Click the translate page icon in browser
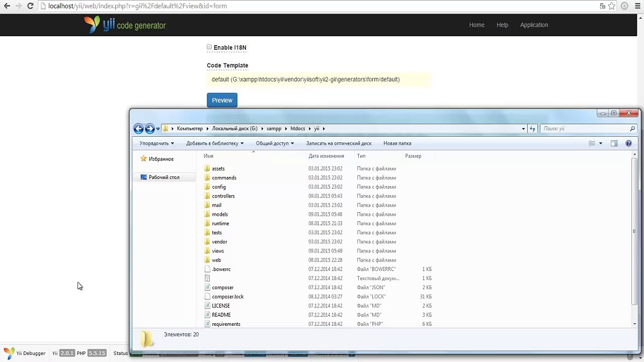644x362 pixels. 602,6
